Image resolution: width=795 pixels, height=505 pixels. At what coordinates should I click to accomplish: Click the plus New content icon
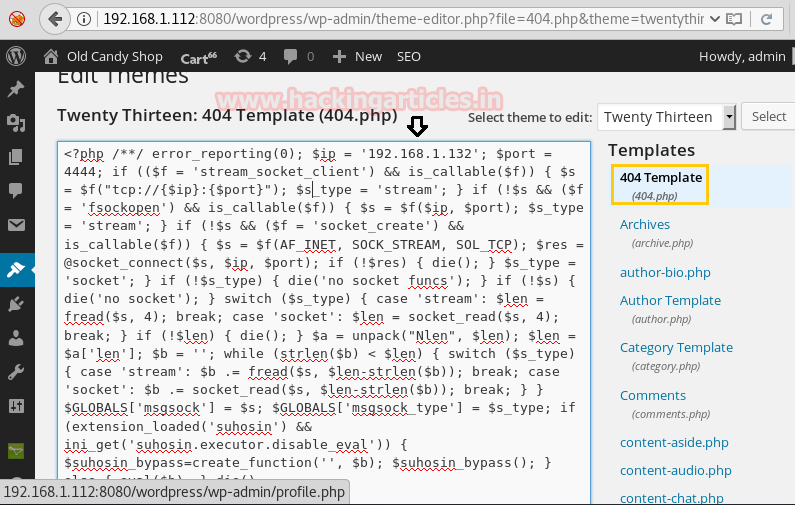pos(339,56)
